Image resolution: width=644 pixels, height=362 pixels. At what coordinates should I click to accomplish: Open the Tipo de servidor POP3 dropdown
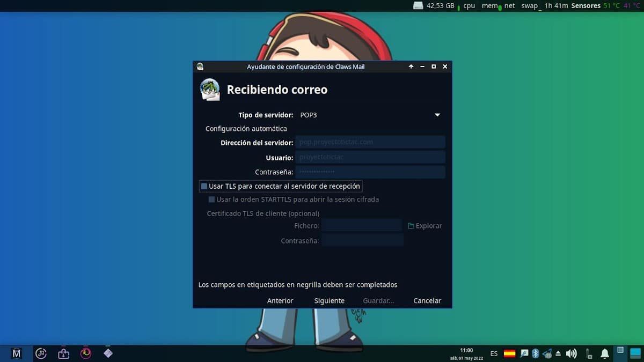tap(370, 115)
